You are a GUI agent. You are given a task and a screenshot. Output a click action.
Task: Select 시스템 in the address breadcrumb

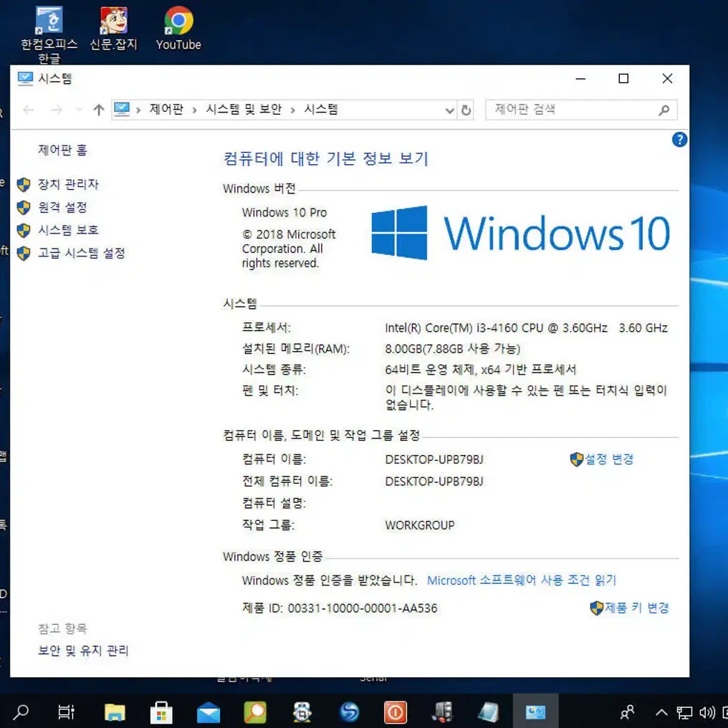click(321, 110)
